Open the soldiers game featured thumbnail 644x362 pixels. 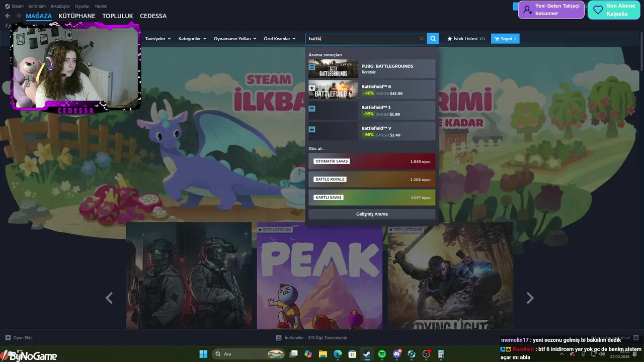point(189,276)
